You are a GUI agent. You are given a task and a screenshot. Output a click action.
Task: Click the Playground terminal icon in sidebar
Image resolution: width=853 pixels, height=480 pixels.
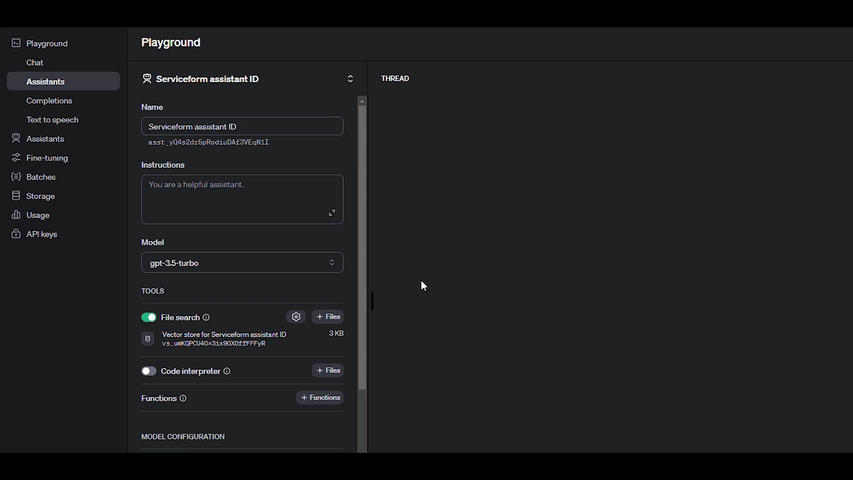(x=16, y=43)
